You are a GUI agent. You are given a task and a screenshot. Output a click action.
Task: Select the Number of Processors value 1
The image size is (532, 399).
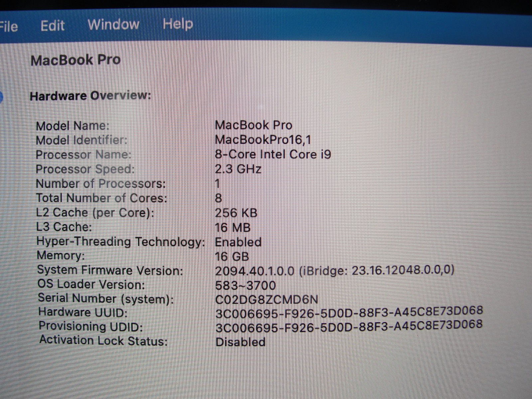tap(217, 184)
